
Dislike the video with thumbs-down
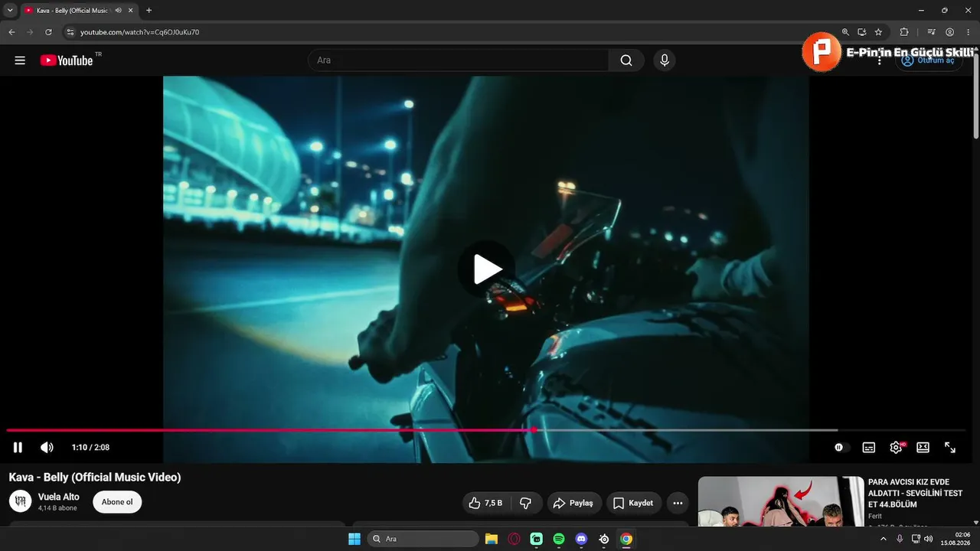526,503
